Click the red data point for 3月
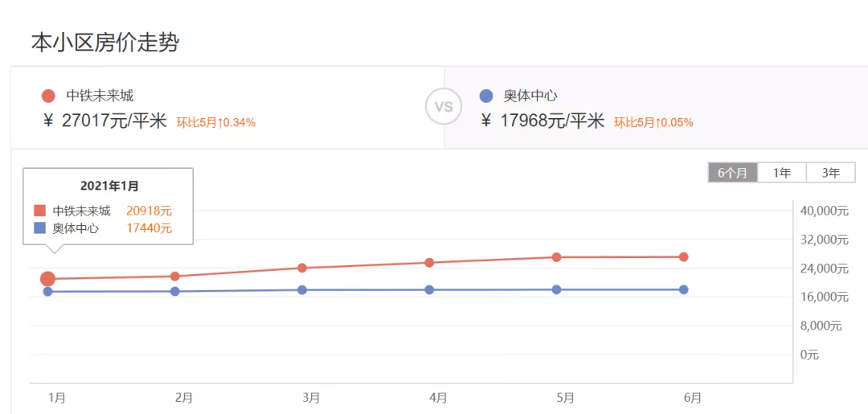This screenshot has height=414, width=868. click(302, 268)
